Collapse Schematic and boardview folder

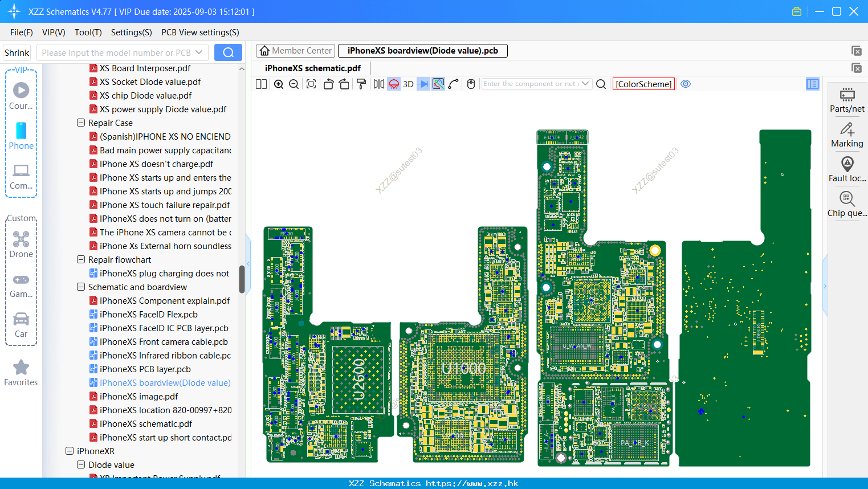click(81, 287)
